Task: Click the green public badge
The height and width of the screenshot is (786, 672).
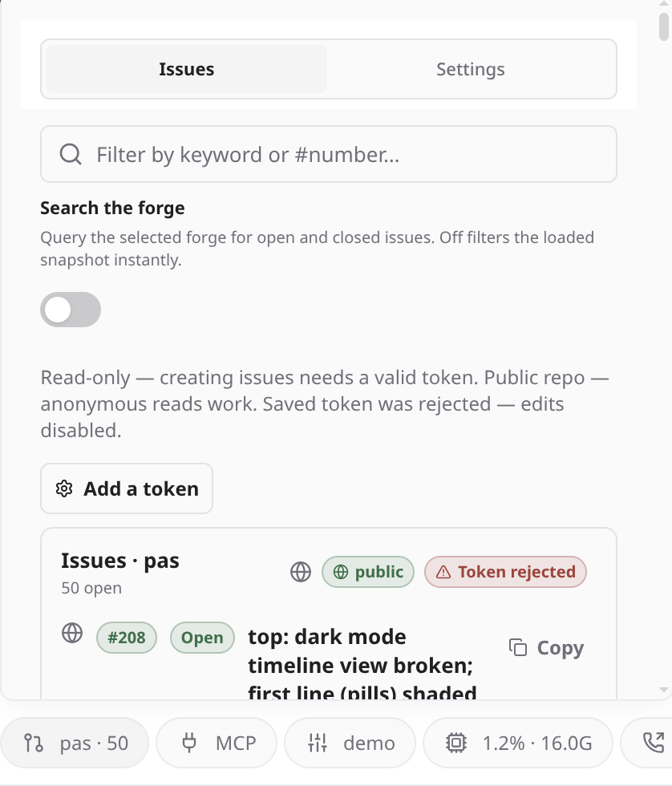Action: (x=368, y=572)
